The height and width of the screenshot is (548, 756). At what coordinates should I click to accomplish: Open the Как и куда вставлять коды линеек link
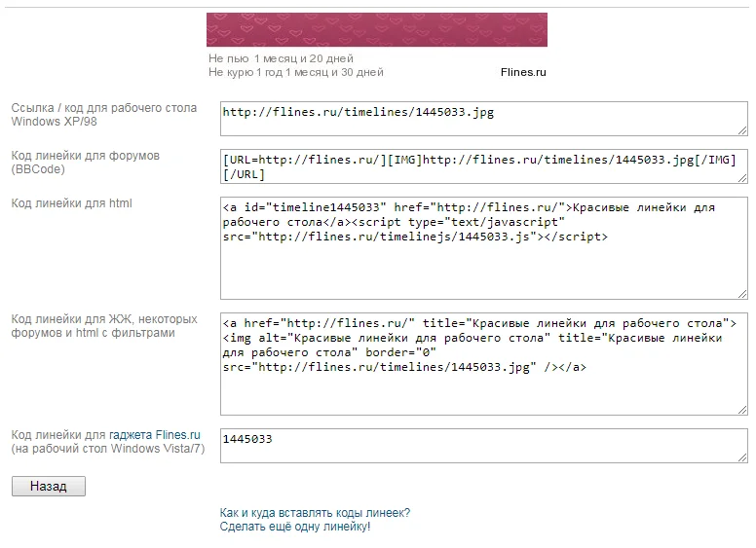315,513
